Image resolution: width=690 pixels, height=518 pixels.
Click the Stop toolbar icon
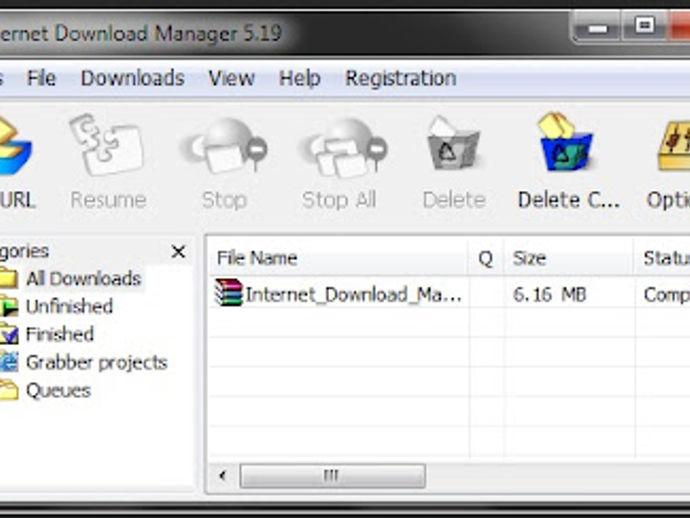(223, 146)
